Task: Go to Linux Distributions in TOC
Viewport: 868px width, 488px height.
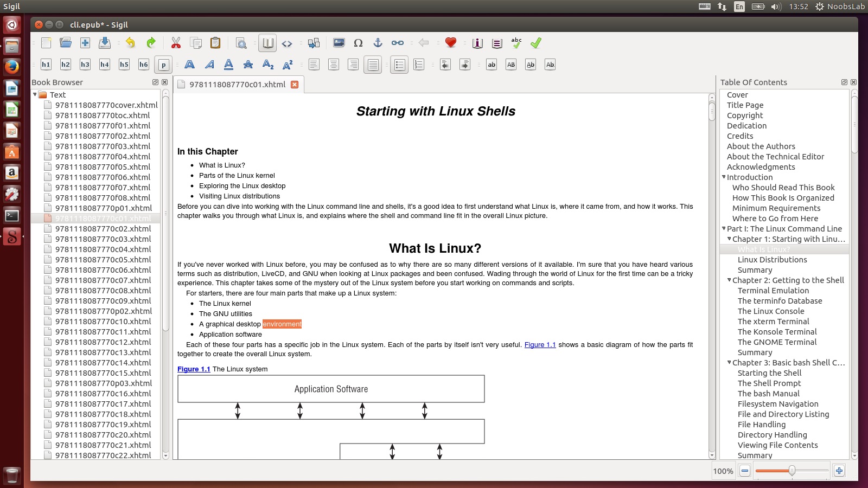Action: pos(772,260)
